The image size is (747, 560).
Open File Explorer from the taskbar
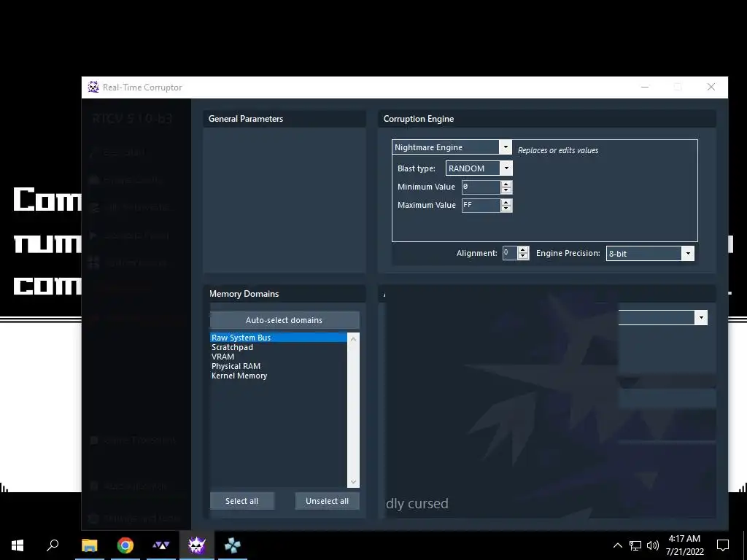click(90, 545)
